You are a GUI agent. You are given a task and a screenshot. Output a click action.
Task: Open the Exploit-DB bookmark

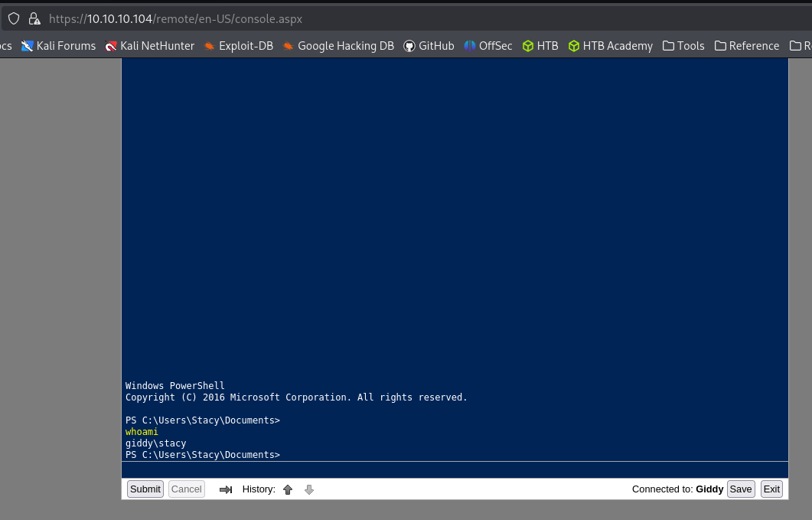click(x=239, y=46)
